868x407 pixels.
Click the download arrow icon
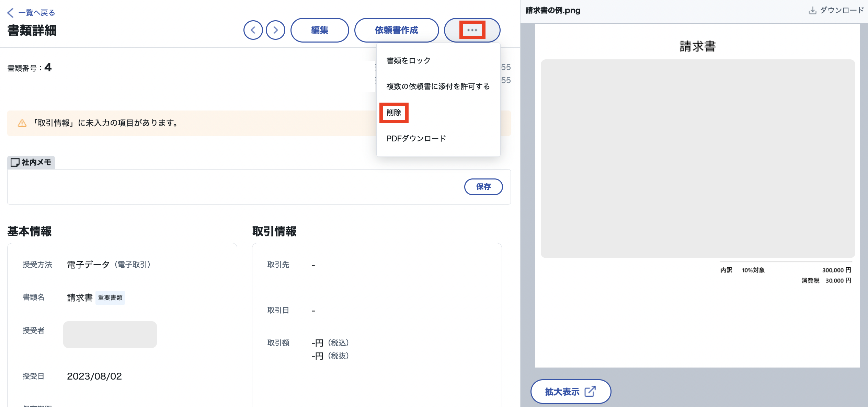[x=812, y=11]
